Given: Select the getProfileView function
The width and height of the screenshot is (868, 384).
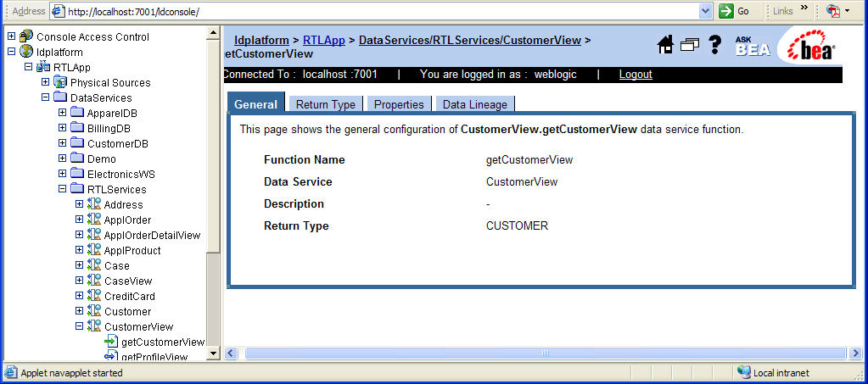Looking at the screenshot, I should pyautogui.click(x=154, y=356).
